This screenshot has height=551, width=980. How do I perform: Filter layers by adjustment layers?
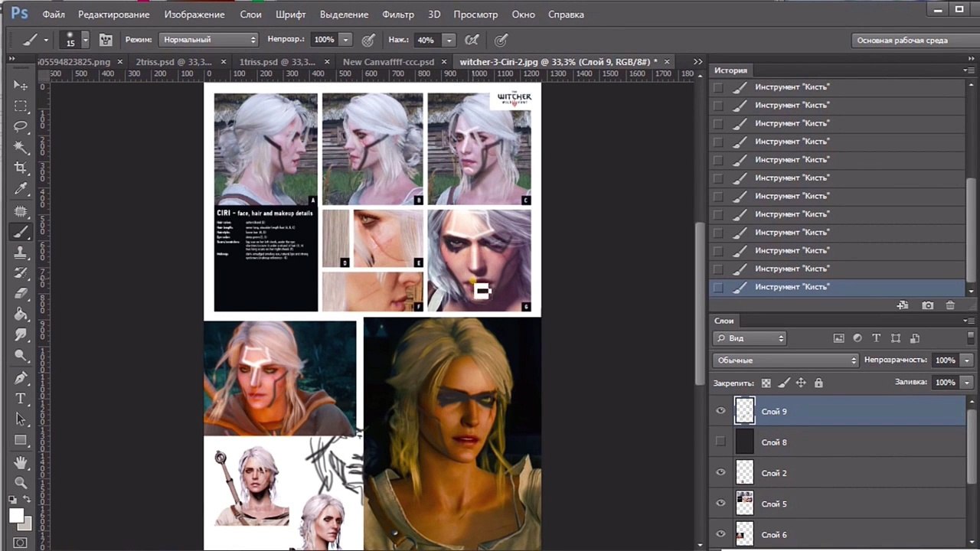[857, 338]
